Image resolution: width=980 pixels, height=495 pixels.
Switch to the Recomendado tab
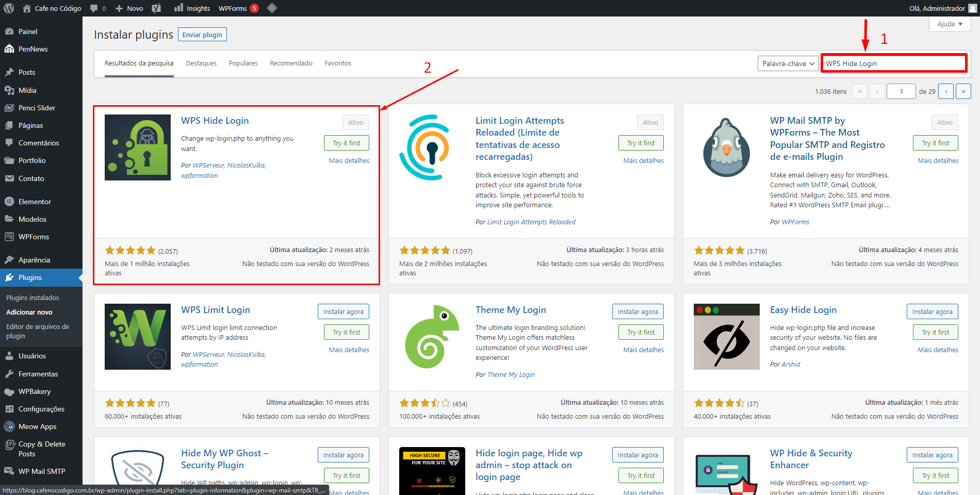pyautogui.click(x=291, y=63)
